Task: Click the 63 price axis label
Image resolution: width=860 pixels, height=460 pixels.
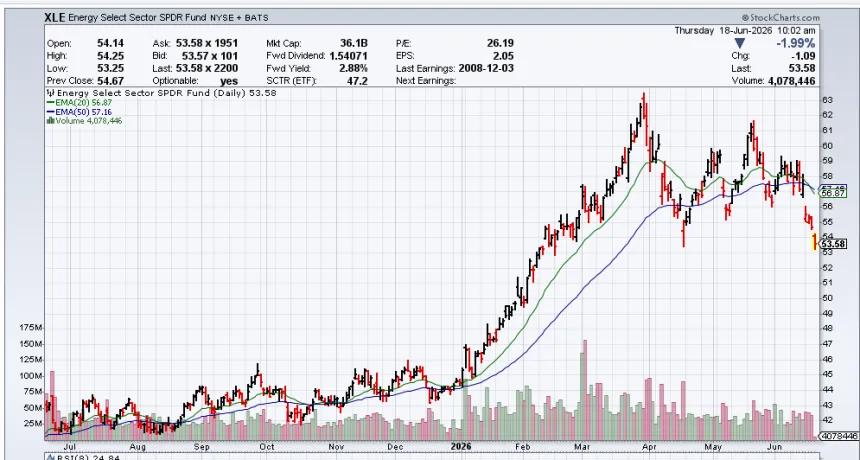Action: point(827,100)
